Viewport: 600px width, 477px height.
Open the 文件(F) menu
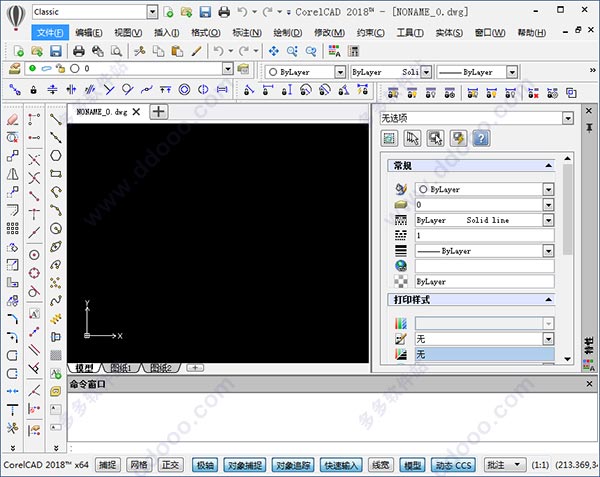point(50,33)
